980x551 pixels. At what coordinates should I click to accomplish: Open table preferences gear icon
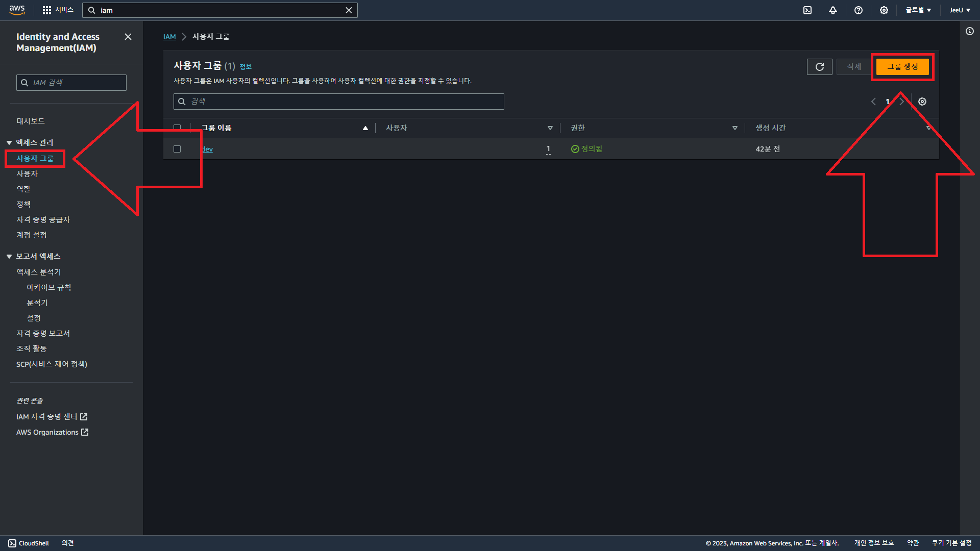click(922, 102)
